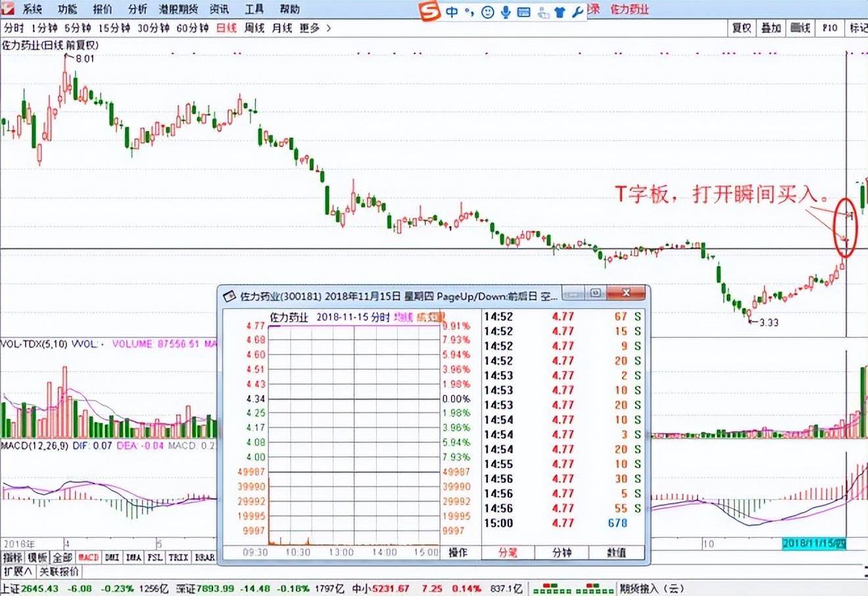
Task: Open the Sogou wrench toolbox icon
Action: click(x=577, y=12)
